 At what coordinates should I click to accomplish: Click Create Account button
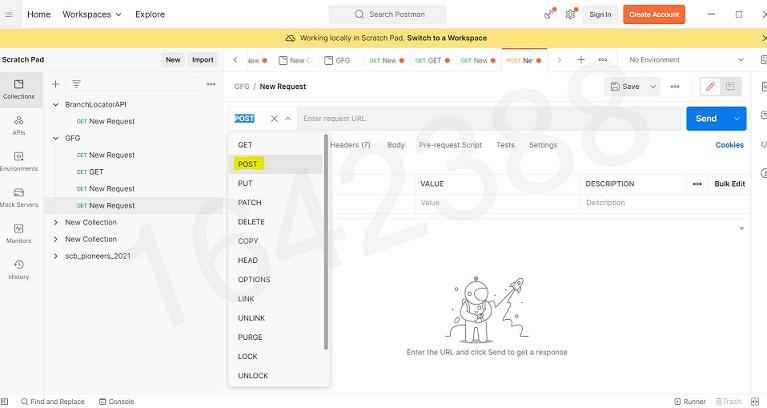pyautogui.click(x=654, y=15)
